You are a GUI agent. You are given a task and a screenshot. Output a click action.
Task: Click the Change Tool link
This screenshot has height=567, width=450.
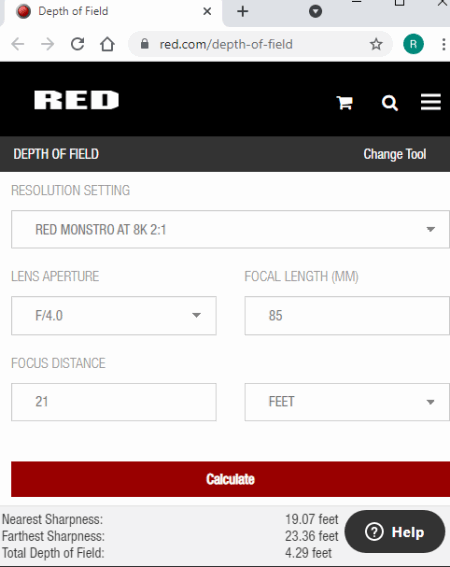pyautogui.click(x=395, y=154)
